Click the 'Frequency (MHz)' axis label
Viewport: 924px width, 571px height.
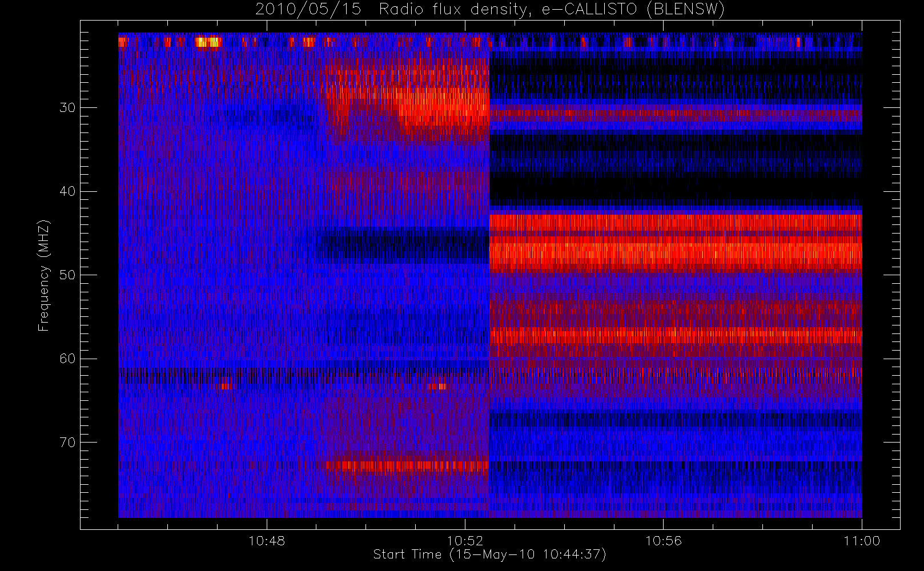[x=44, y=275]
